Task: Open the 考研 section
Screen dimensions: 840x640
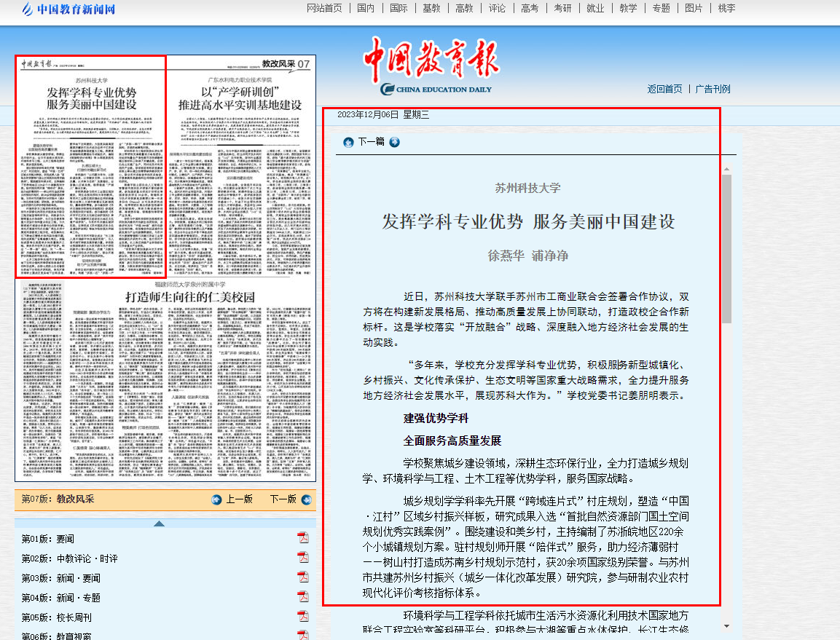Action: [562, 8]
